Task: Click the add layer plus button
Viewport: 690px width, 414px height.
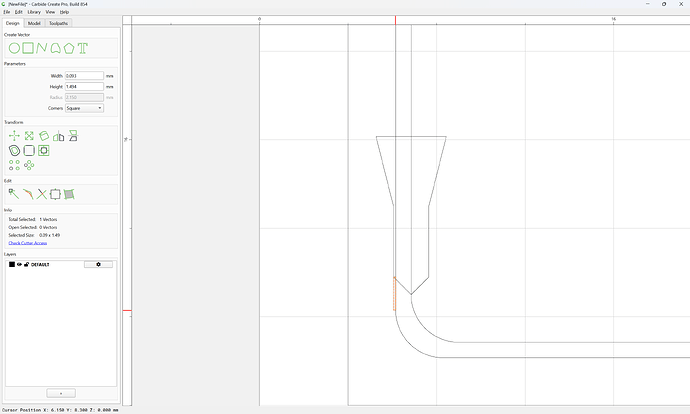Action: click(61, 393)
